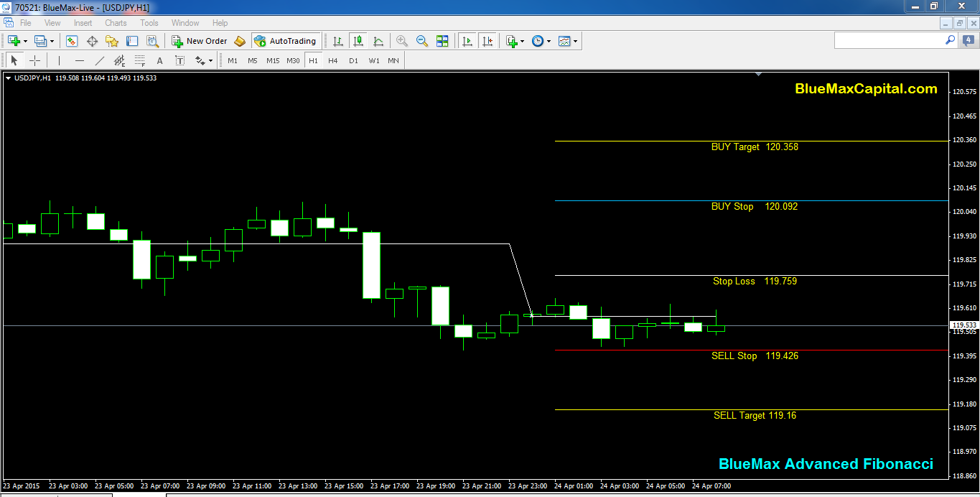The height and width of the screenshot is (497, 980).
Task: Open MetaEditor from the toolbar
Action: [240, 41]
